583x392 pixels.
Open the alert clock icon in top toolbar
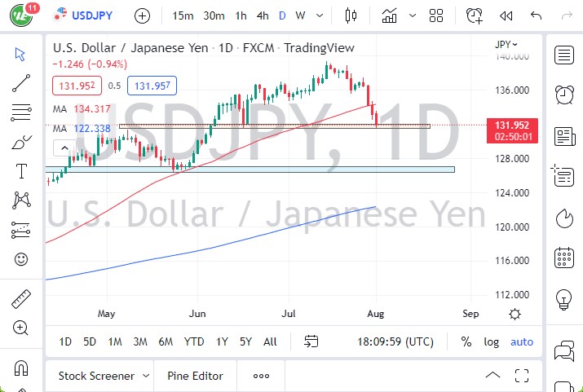click(x=474, y=15)
